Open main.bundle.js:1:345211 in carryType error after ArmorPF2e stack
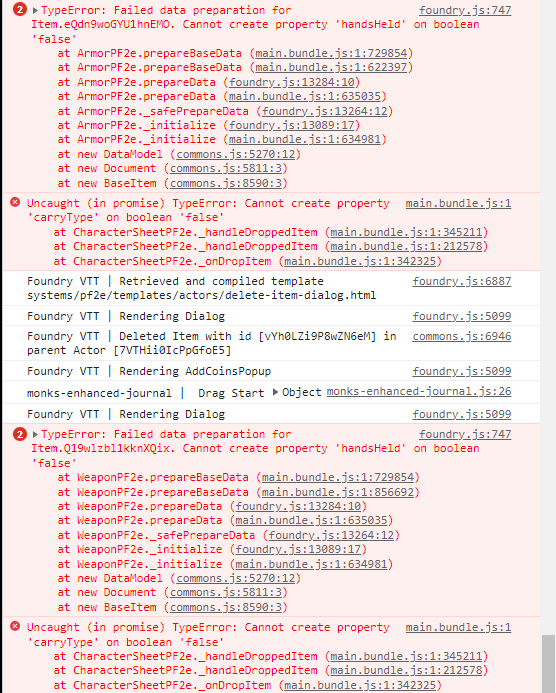 406,232
